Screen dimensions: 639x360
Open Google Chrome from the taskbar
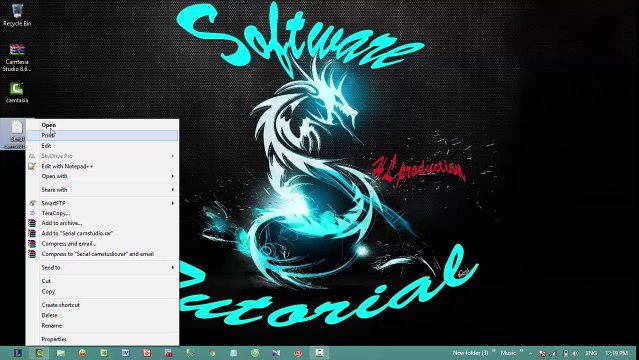click(x=212, y=353)
